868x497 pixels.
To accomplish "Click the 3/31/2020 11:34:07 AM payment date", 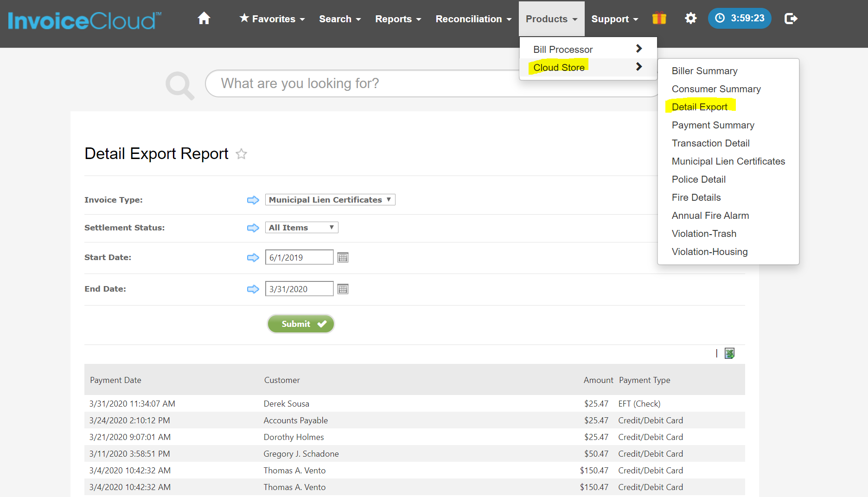I will click(132, 404).
